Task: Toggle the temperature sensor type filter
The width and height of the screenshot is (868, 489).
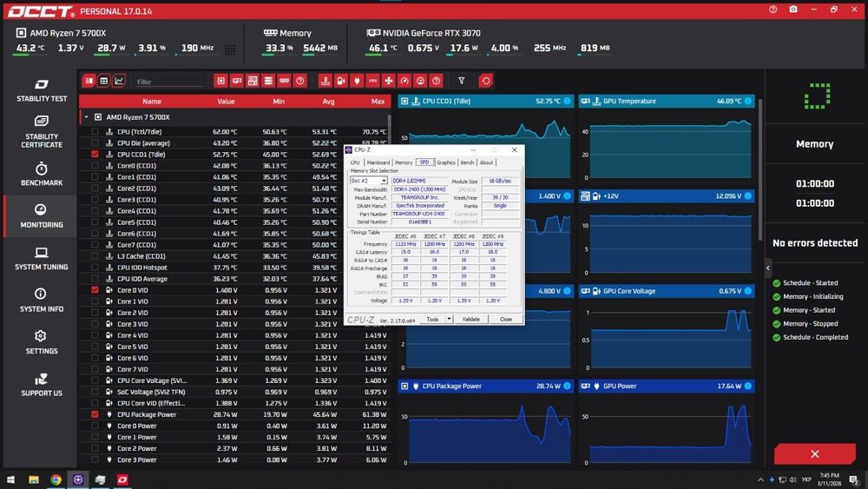Action: click(x=325, y=81)
